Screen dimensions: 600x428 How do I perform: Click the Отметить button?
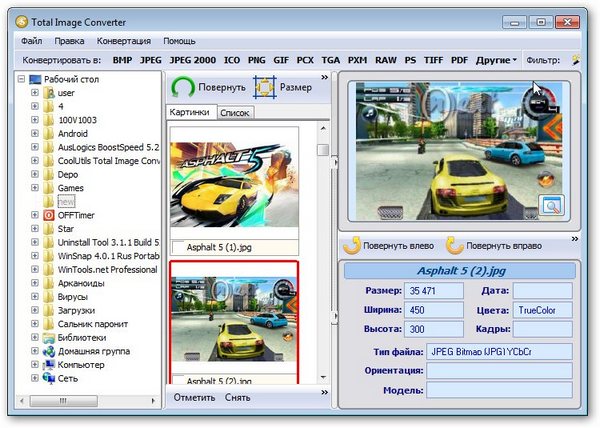194,398
